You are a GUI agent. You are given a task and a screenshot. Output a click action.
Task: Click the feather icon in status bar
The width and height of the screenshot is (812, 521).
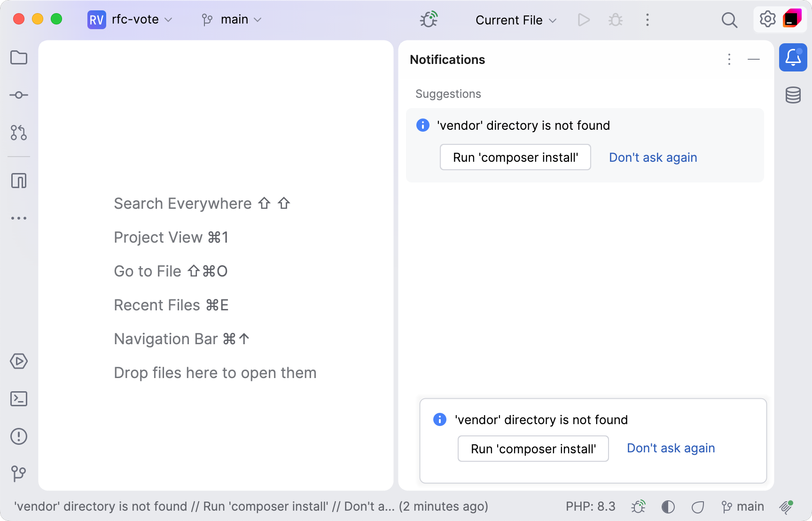[787, 507]
